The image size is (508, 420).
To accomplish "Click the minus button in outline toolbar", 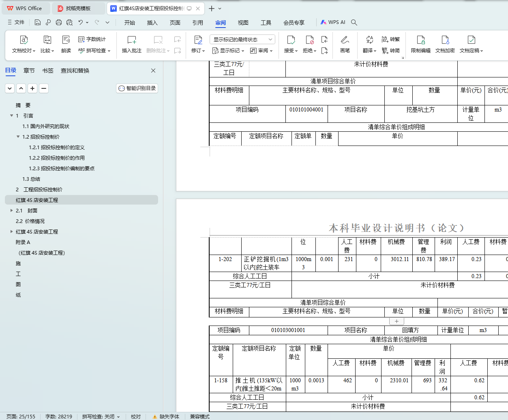I will tap(44, 88).
